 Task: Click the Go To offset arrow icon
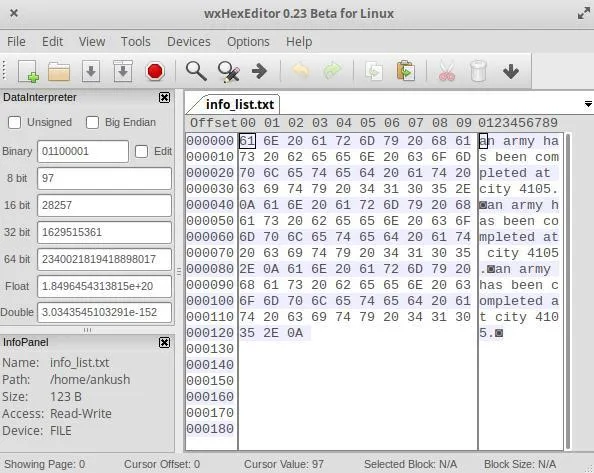point(259,71)
